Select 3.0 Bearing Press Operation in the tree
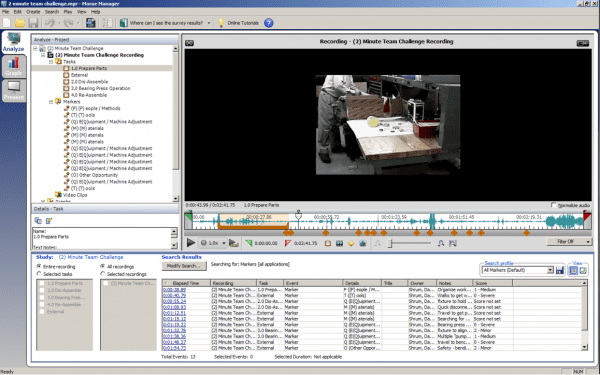Viewport: 600px width, 375px height. pyautogui.click(x=101, y=88)
